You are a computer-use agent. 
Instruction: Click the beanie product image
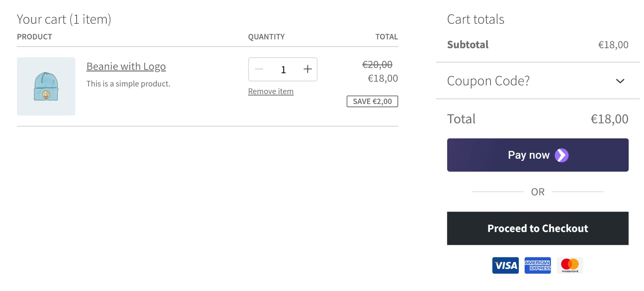point(46,87)
